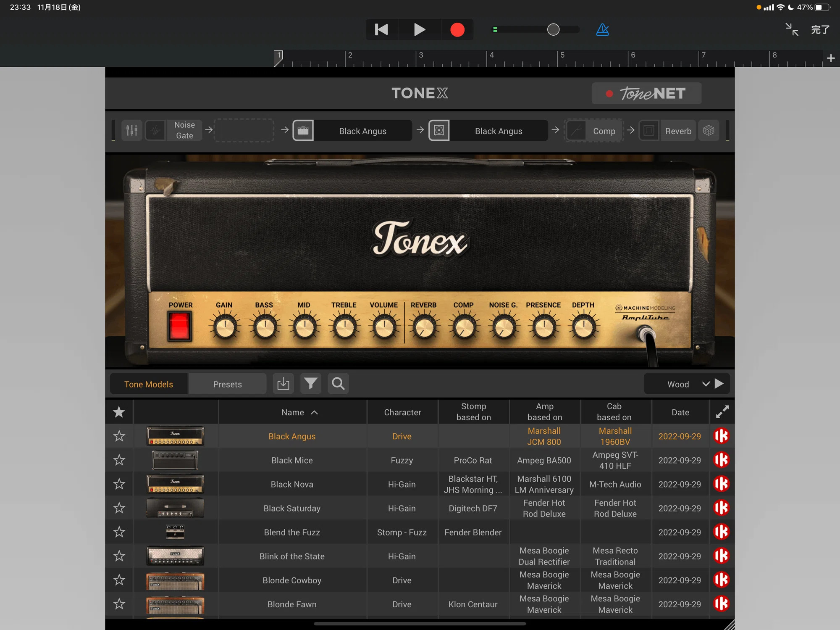Open search magnifier icon

pos(338,384)
